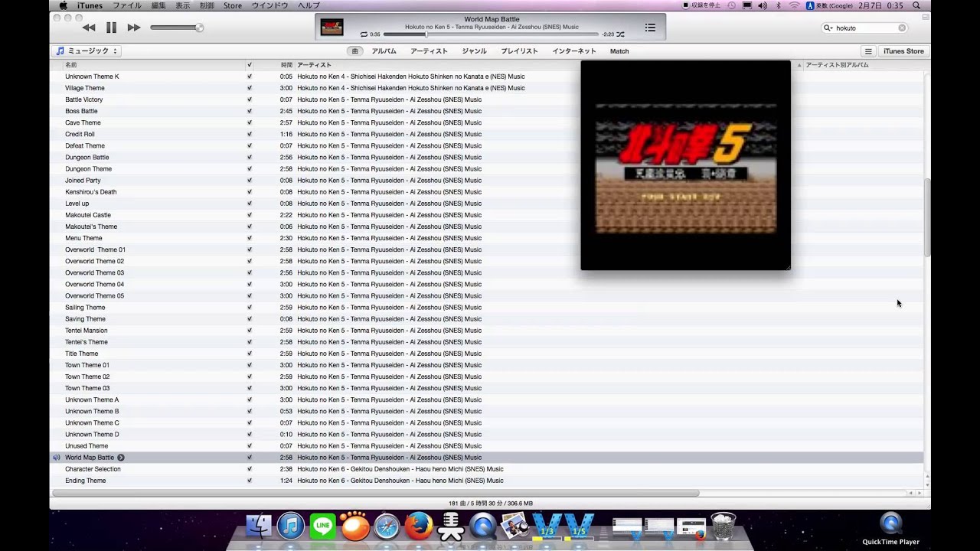Seek in the playback progress bar
The height and width of the screenshot is (551, 980).
click(491, 34)
